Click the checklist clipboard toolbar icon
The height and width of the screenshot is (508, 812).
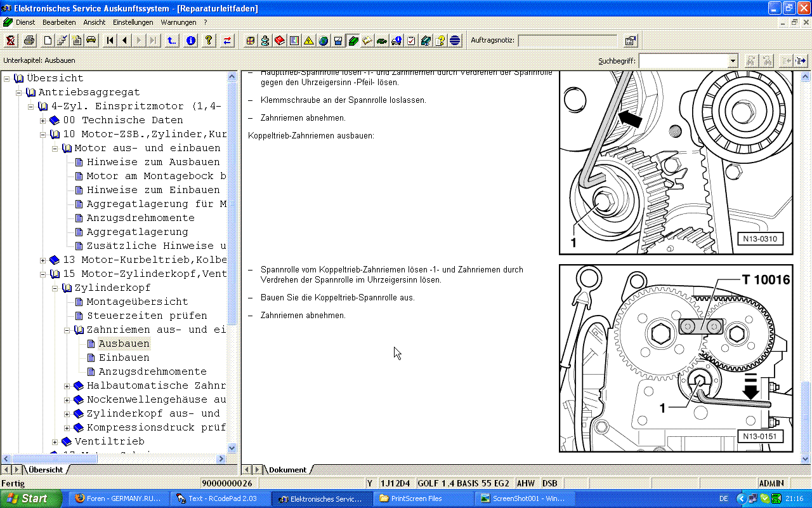tap(411, 41)
